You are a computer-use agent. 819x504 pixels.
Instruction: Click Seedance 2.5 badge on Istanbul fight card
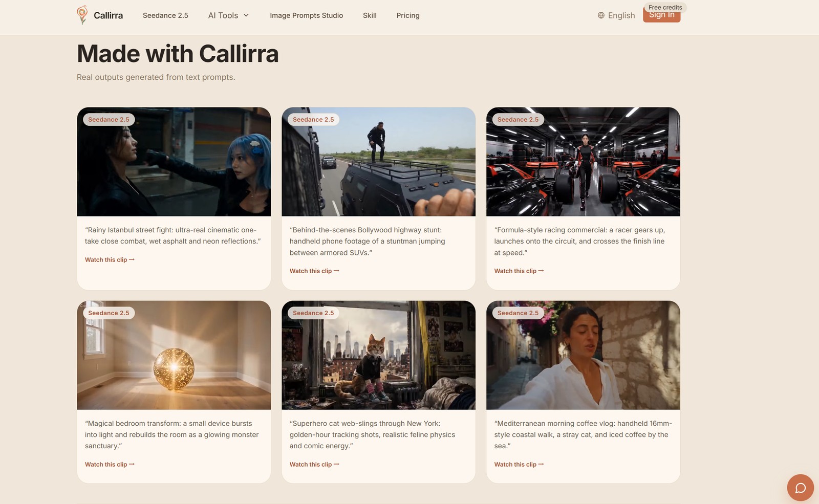point(109,120)
